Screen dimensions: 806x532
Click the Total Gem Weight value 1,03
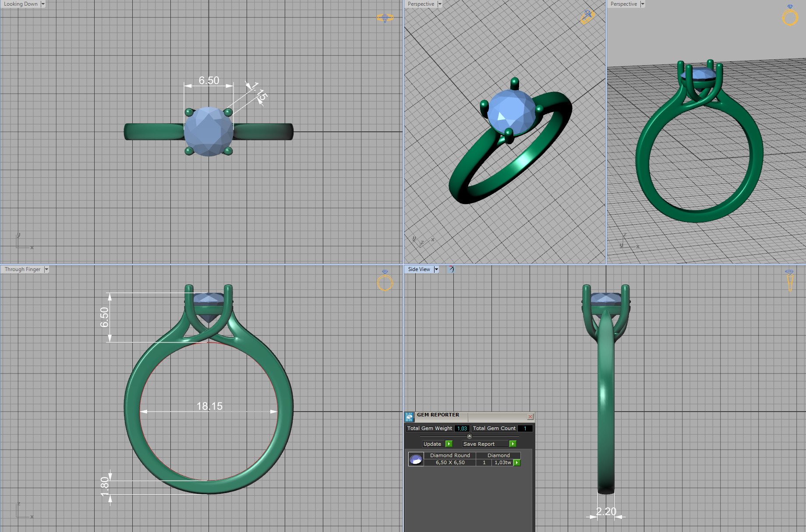click(462, 428)
